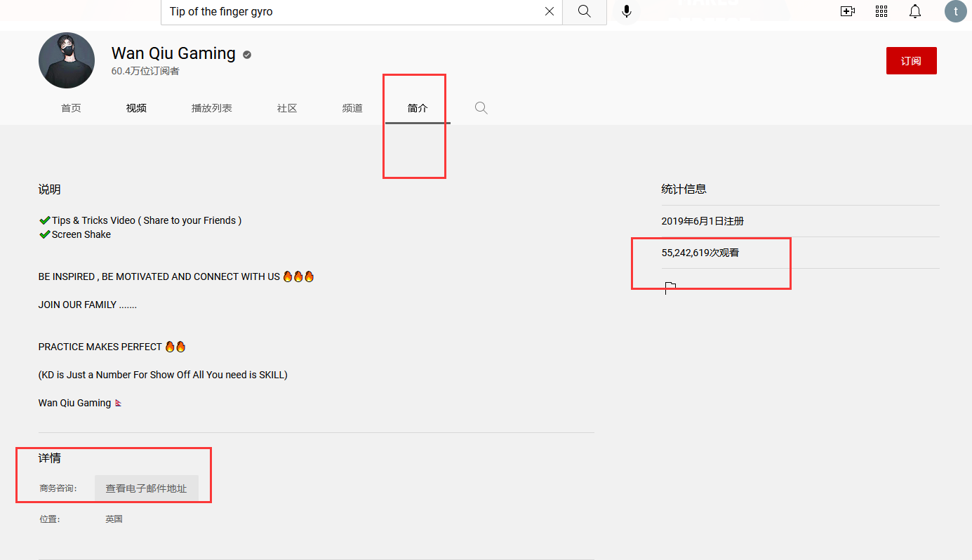Focus the search input field

[x=351, y=11]
